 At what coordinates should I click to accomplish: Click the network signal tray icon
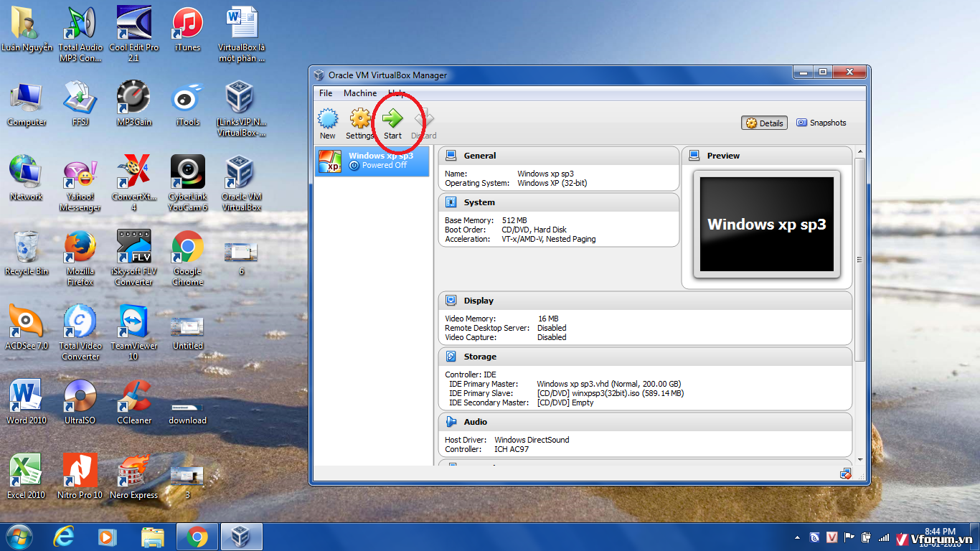[884, 537]
